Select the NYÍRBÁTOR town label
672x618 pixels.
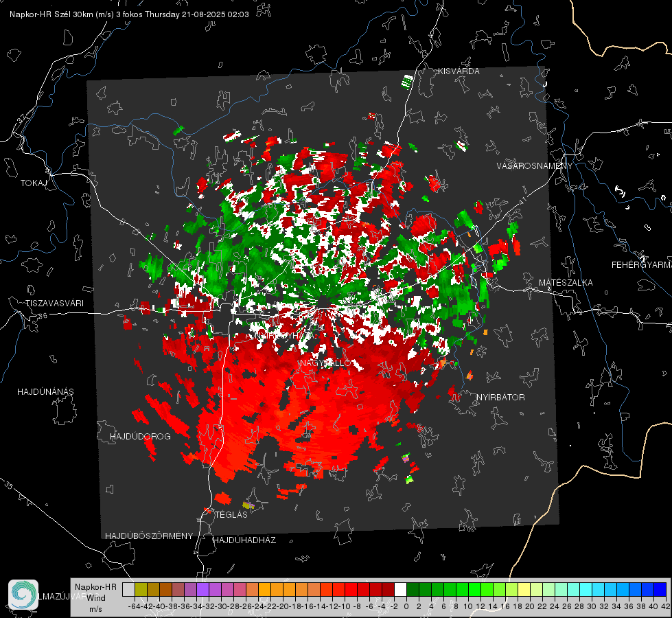tap(500, 398)
